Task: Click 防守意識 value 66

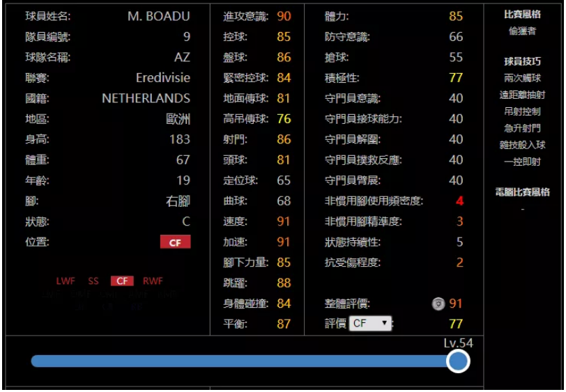Action: pyautogui.click(x=456, y=37)
